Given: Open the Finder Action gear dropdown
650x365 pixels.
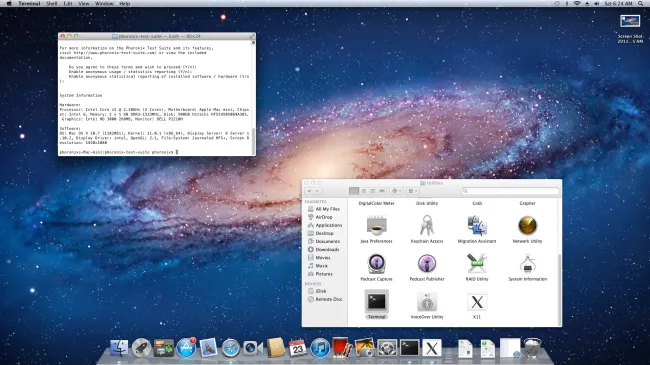Looking at the screenshot, I should 396,191.
